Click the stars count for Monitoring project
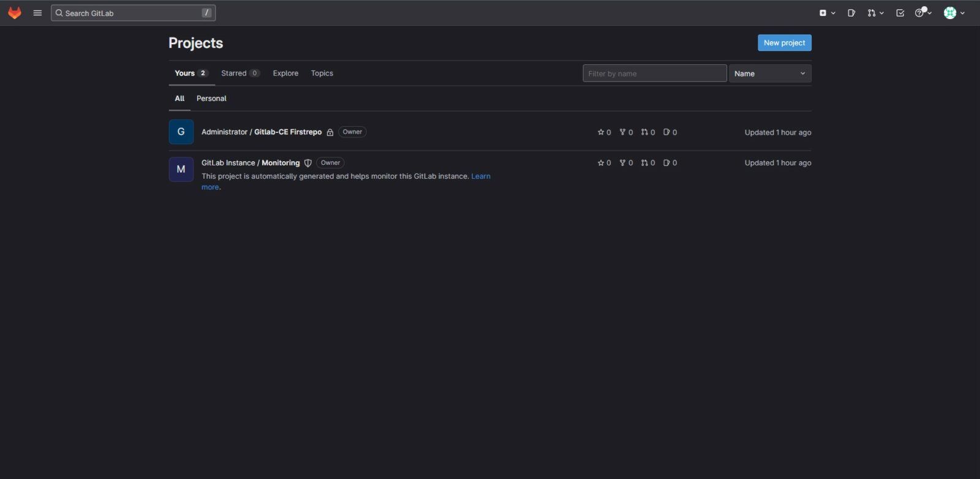This screenshot has height=479, width=980. coord(605,163)
